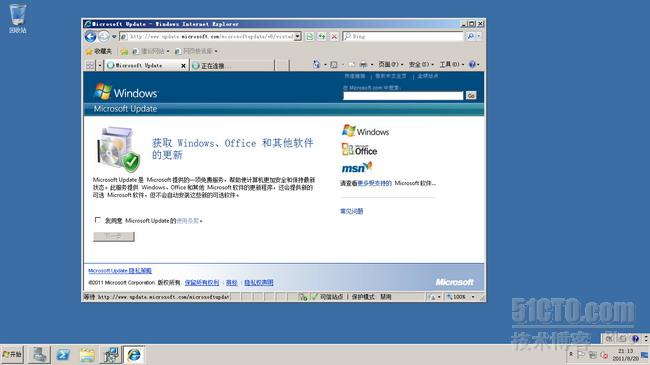
Task: Open Server Manager from the taskbar
Action: point(39,355)
